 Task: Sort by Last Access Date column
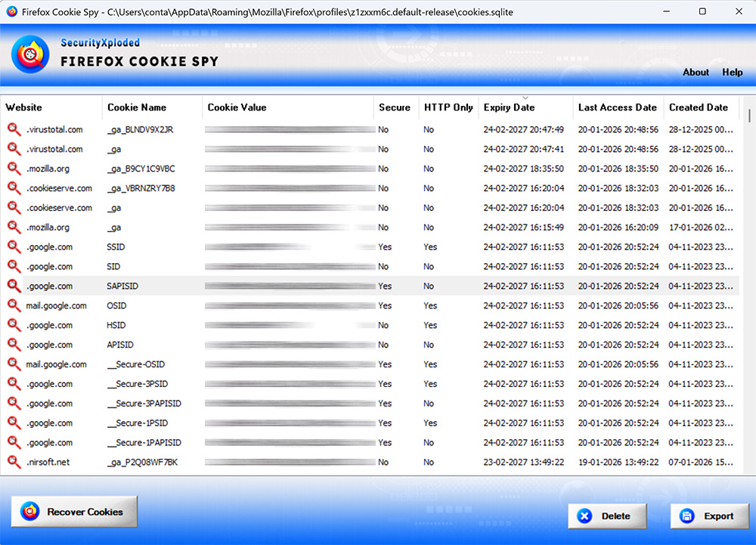618,107
